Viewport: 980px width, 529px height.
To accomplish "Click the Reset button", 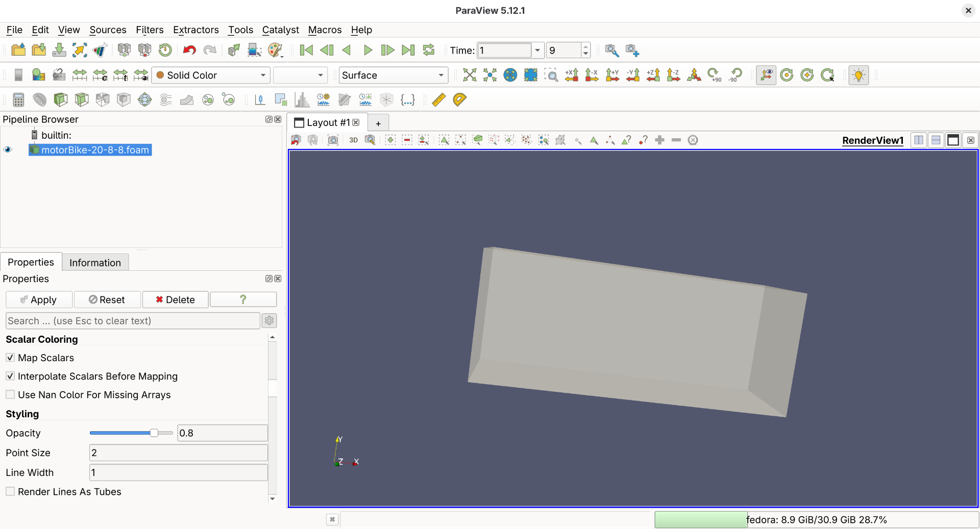I will (107, 299).
